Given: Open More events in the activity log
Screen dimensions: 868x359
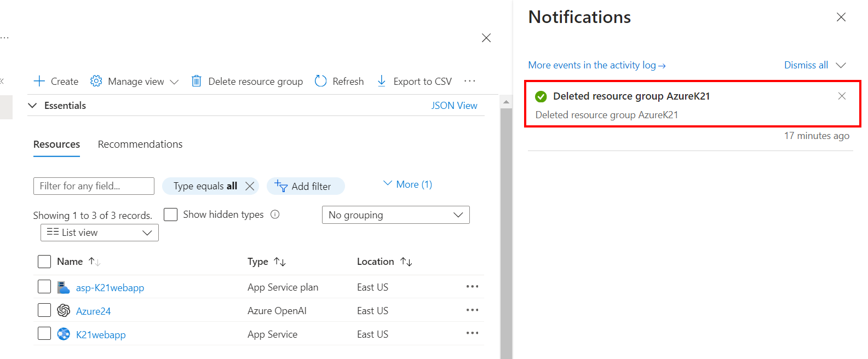Looking at the screenshot, I should (596, 65).
